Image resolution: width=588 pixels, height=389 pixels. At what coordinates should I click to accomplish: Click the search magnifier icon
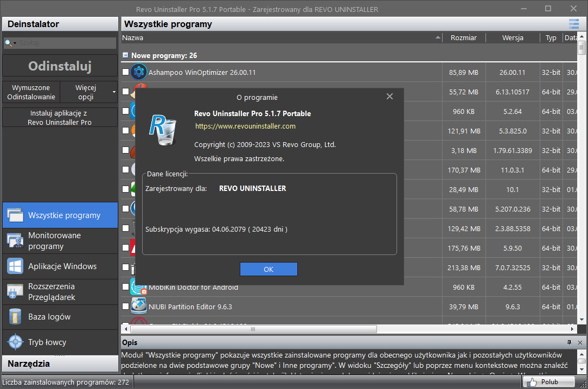click(8, 43)
